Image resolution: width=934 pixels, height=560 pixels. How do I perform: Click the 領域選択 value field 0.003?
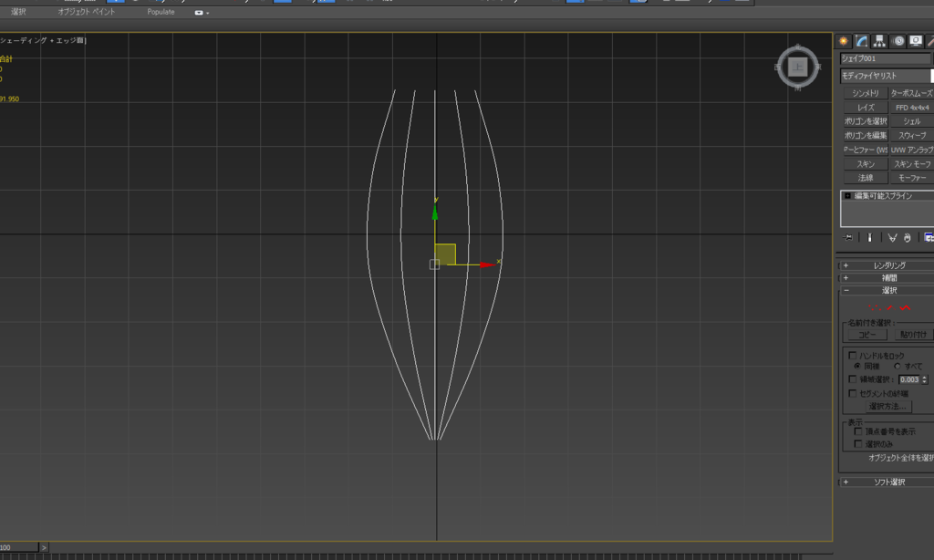point(909,379)
